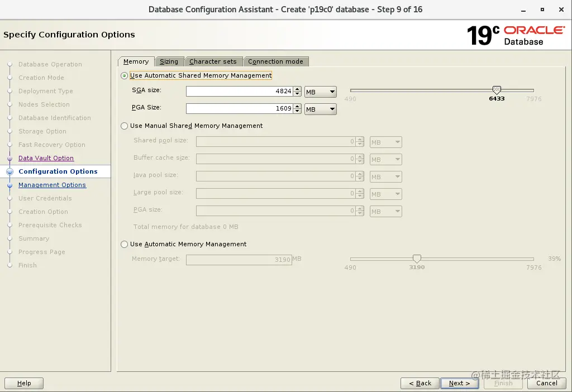Screen dimensions: 572x392
Task: Click the Back button
Action: click(420, 383)
